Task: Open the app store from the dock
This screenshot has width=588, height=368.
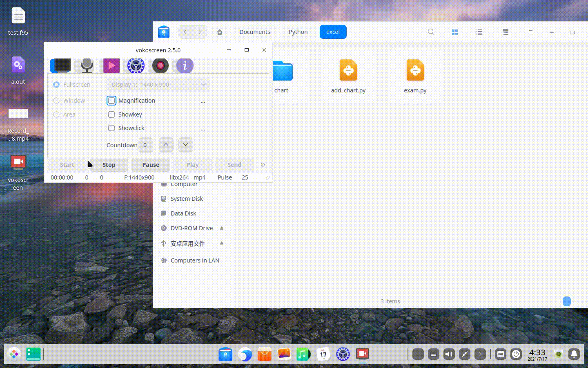Action: click(265, 354)
